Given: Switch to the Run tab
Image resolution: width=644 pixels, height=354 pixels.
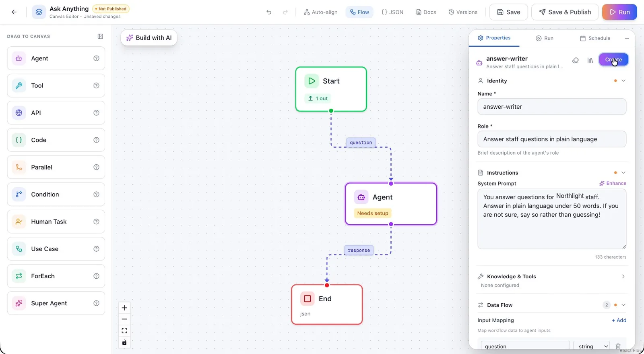Looking at the screenshot, I should tap(544, 38).
